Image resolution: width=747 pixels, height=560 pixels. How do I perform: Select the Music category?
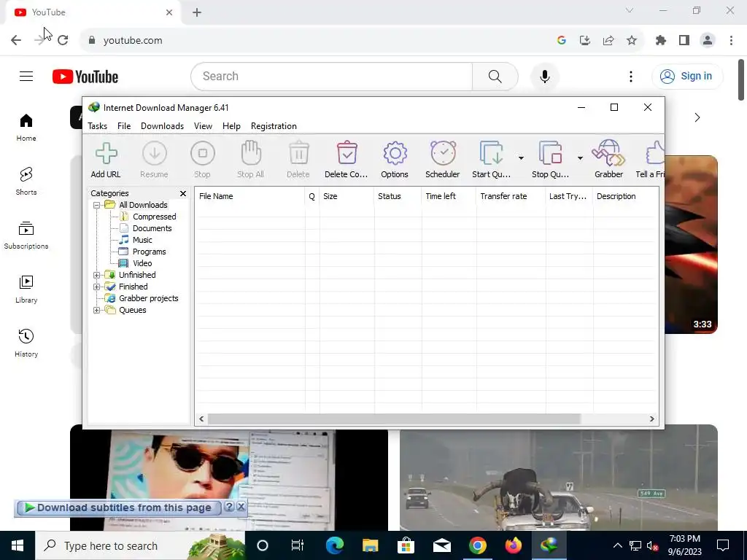tap(142, 240)
